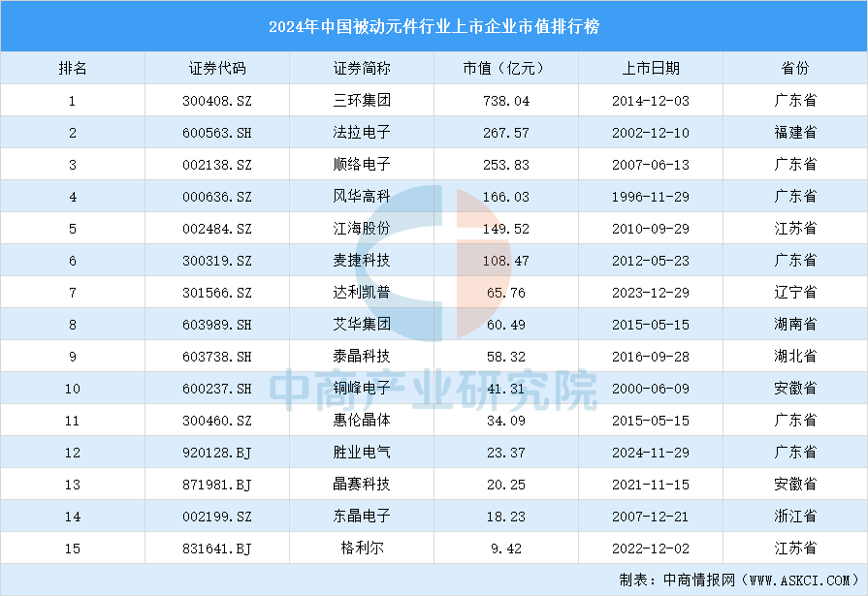Select the province "辽宁省" in 达利凯普's row
Screen dimensions: 868x596
pos(795,293)
